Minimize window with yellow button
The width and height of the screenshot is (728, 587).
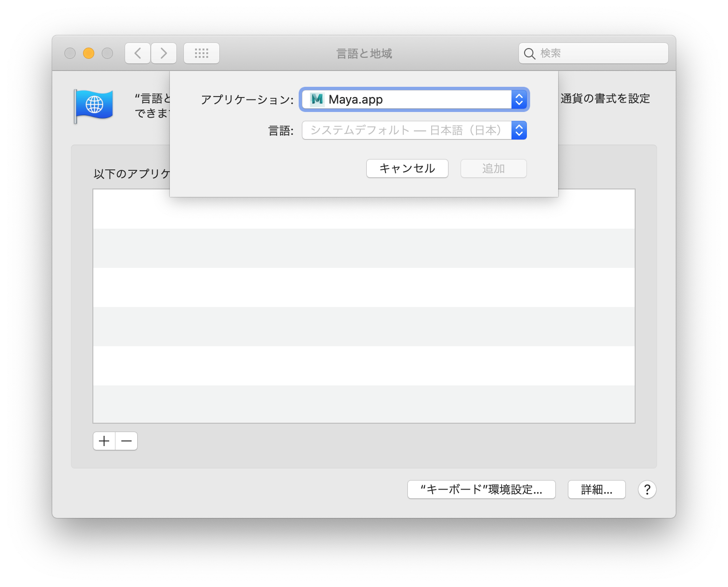[89, 53]
